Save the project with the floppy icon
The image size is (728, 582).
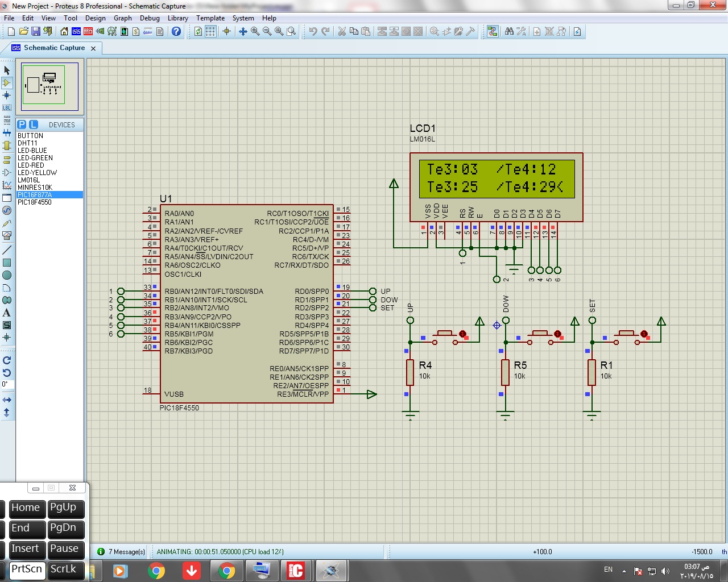tap(35, 32)
